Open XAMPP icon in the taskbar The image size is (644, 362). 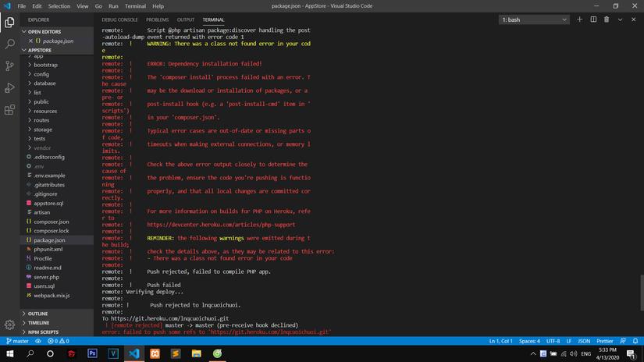click(x=155, y=353)
